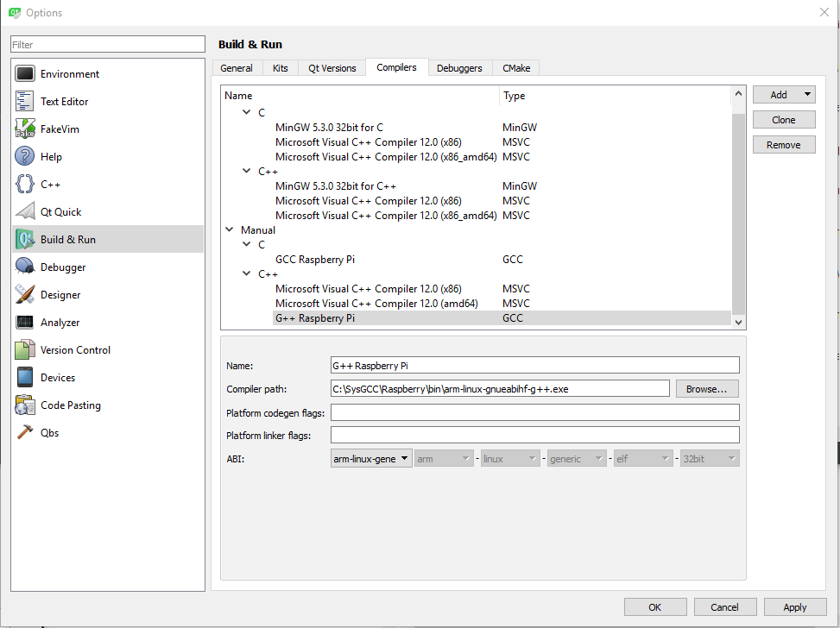Viewport: 840px width, 628px height.
Task: Open the ABI arm-linux-gene combo box
Action: click(371, 459)
